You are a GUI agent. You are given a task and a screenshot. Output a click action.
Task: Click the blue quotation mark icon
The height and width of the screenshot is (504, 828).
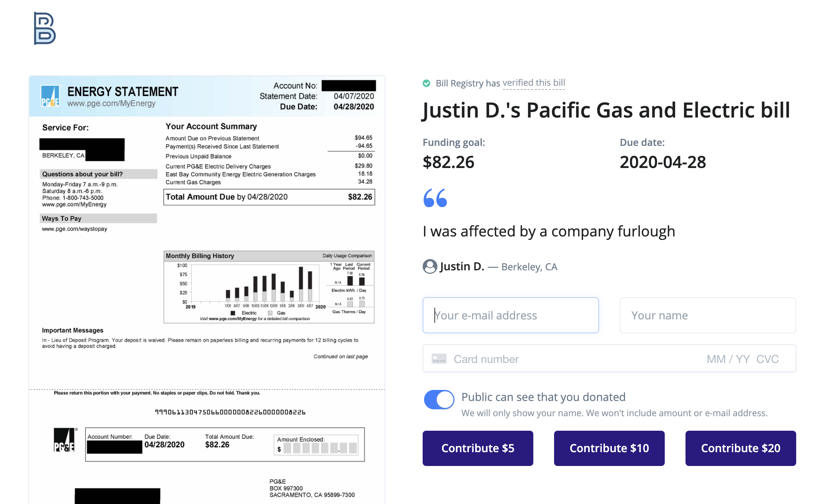tap(435, 198)
